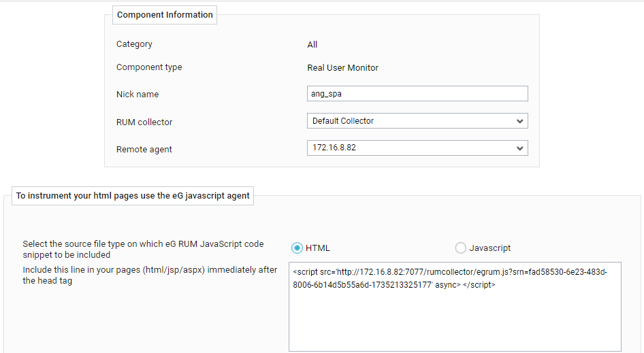Screen dimensions: 644x353
Task: Click the 'RUM collector' label
Action: point(144,122)
